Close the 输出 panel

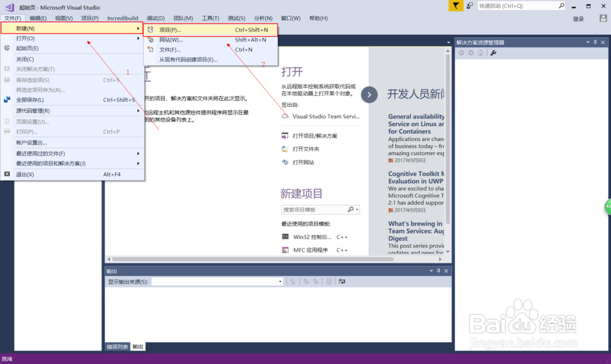pos(446,271)
